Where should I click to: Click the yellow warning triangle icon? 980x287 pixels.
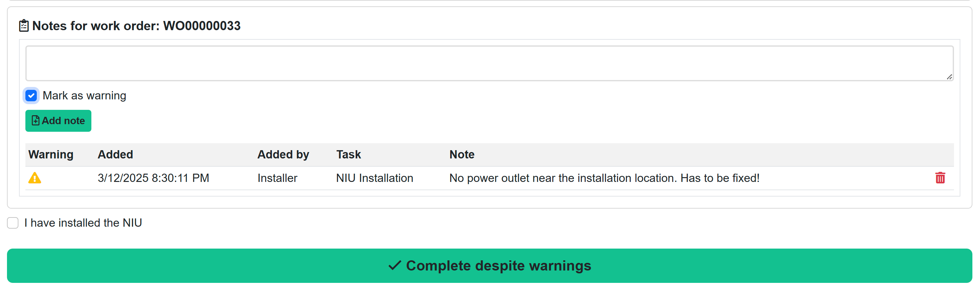[35, 178]
